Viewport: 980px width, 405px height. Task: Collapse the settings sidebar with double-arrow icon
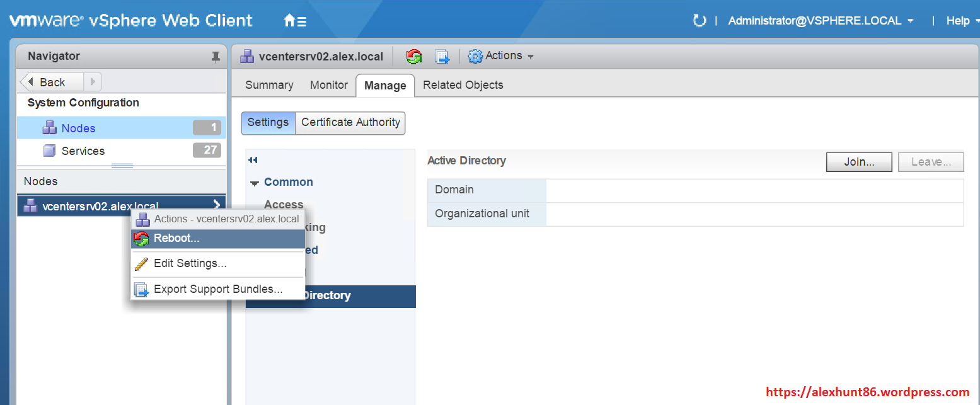pyautogui.click(x=253, y=161)
